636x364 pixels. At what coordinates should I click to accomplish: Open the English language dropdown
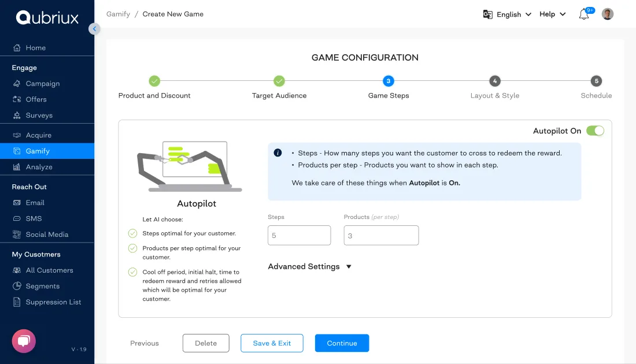pyautogui.click(x=513, y=14)
